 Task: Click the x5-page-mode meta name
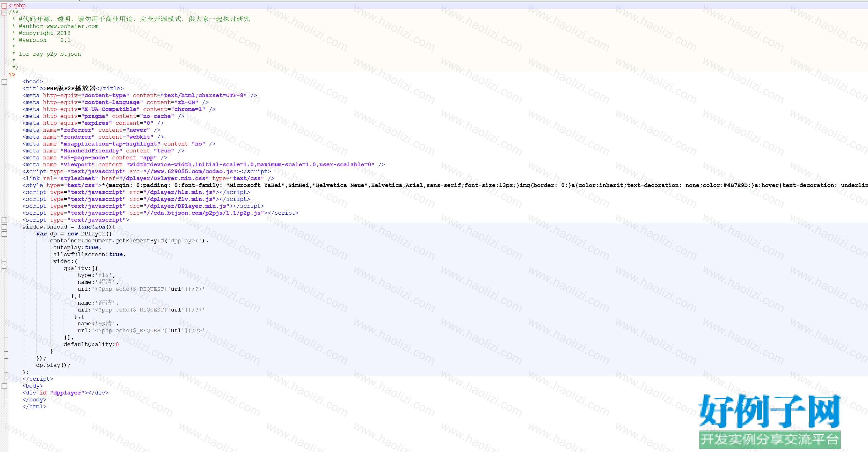point(84,158)
